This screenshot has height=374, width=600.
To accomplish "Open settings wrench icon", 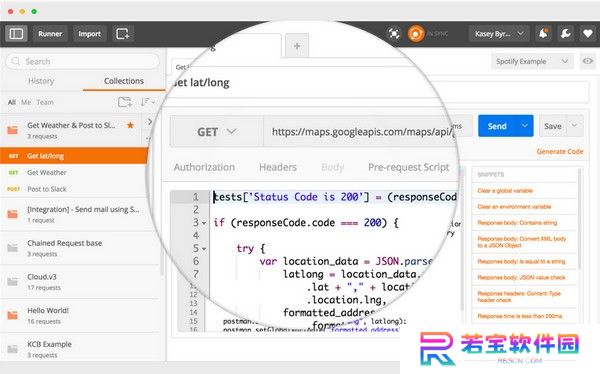I will coord(566,34).
